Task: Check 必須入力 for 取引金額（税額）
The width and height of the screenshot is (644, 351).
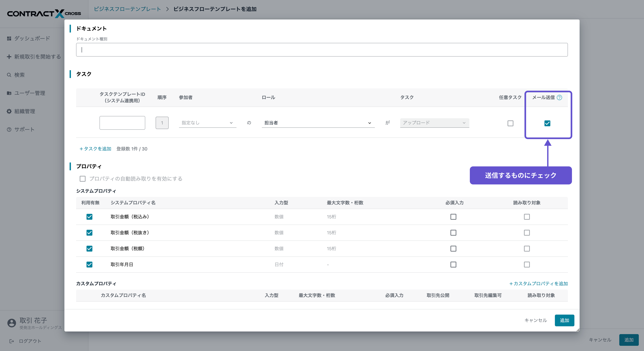Action: click(453, 249)
